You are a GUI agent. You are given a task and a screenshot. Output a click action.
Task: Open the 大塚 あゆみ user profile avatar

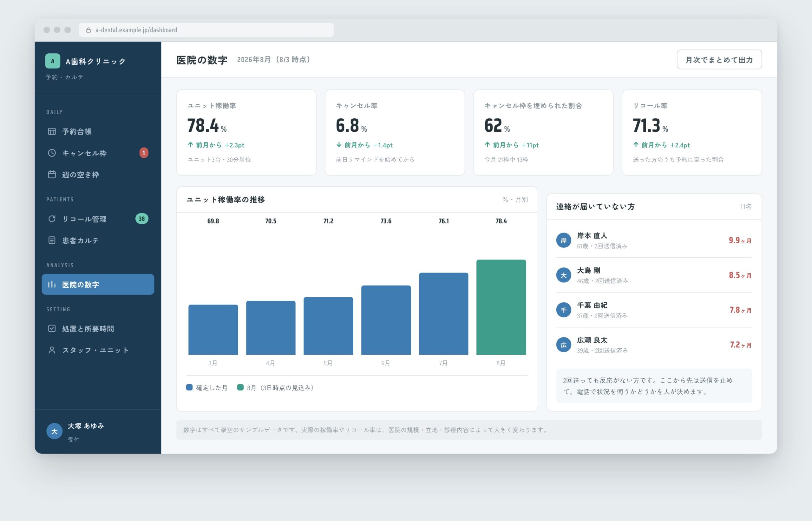click(54, 431)
